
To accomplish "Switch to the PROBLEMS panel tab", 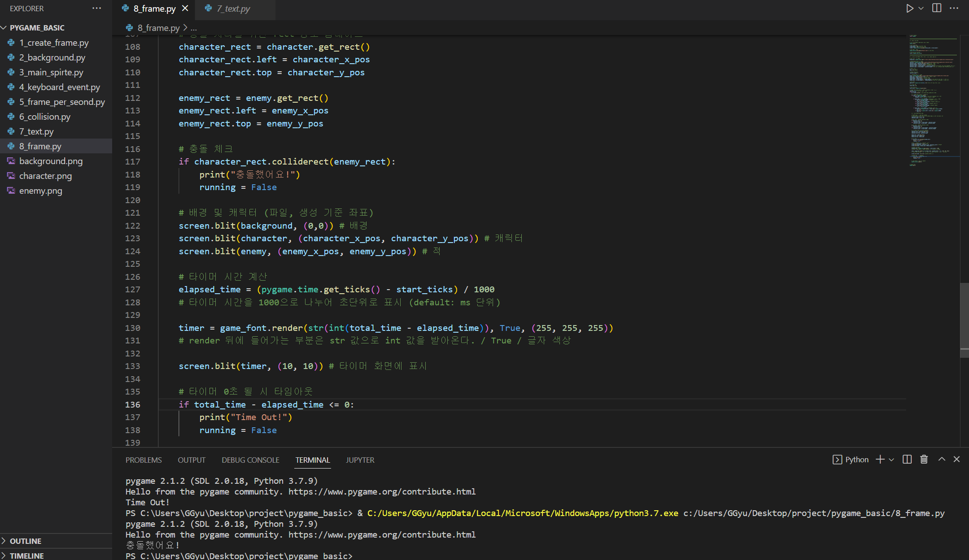I will (144, 460).
